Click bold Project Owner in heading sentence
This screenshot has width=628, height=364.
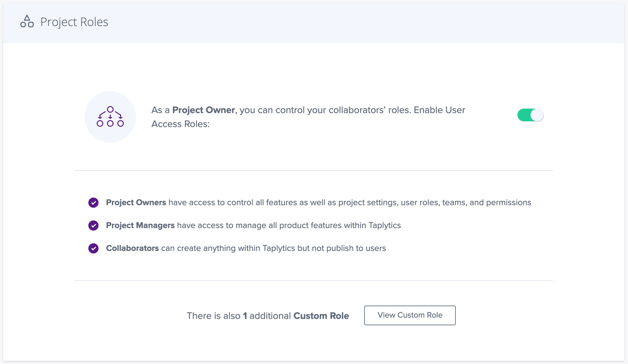203,110
